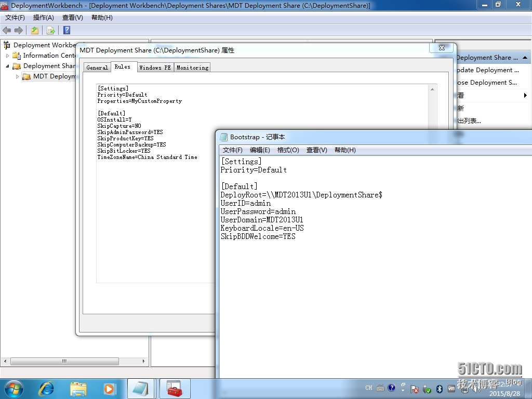Click the KeyboardLocale=en-US line in Notepad
The height and width of the screenshot is (399, 532).
click(x=262, y=228)
